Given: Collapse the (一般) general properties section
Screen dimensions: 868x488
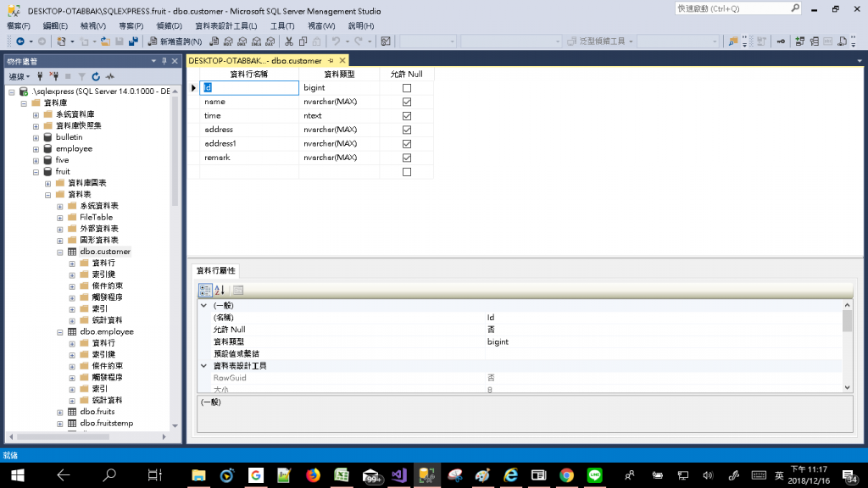Looking at the screenshot, I should coord(203,305).
